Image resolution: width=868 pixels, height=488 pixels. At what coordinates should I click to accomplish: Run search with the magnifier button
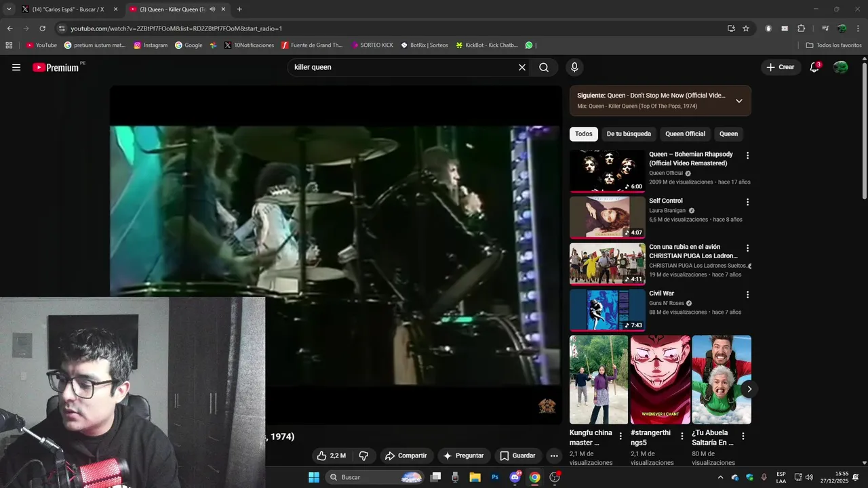(544, 67)
